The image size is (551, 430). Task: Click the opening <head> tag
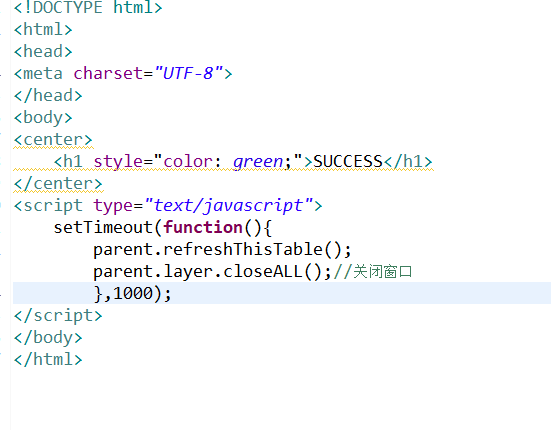(43, 51)
